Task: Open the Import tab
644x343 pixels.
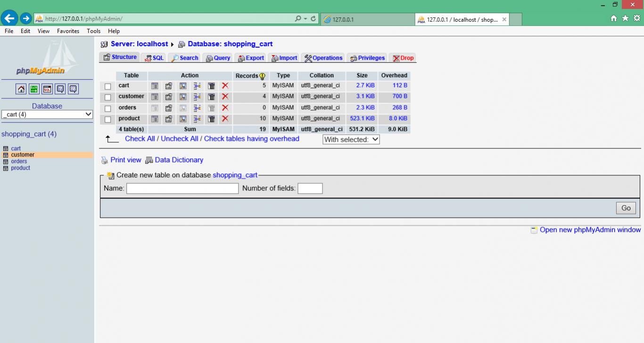Action: click(284, 58)
